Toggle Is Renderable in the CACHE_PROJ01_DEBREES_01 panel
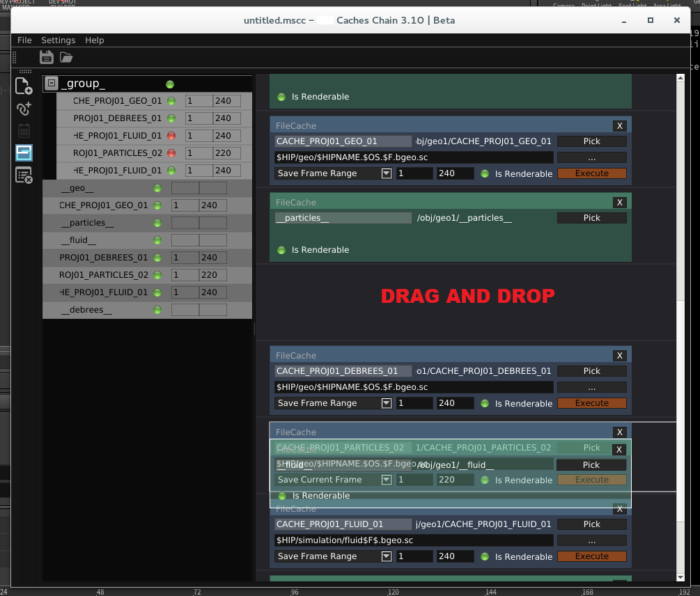 point(485,404)
